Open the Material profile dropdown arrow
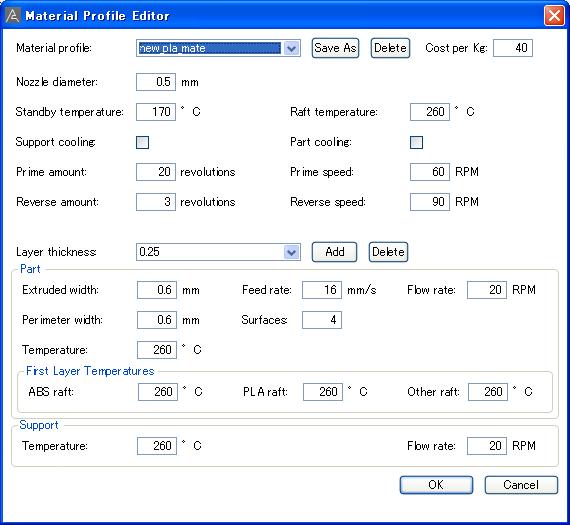The width and height of the screenshot is (570, 525). 291,48
